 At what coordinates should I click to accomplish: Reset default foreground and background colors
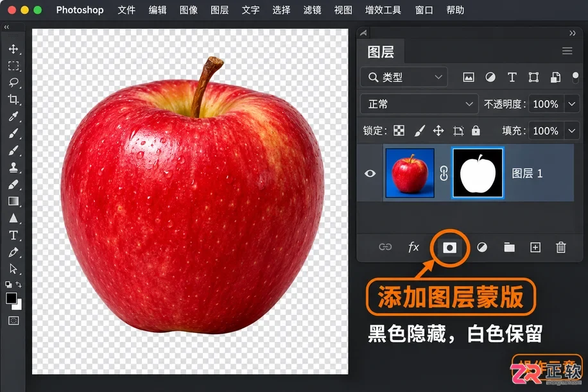click(8, 284)
